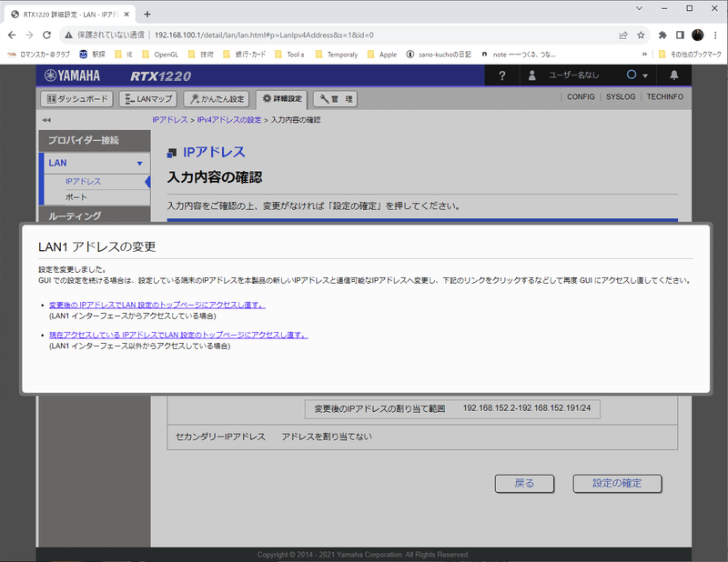Open the CONFIG link
728x562 pixels.
[581, 97]
